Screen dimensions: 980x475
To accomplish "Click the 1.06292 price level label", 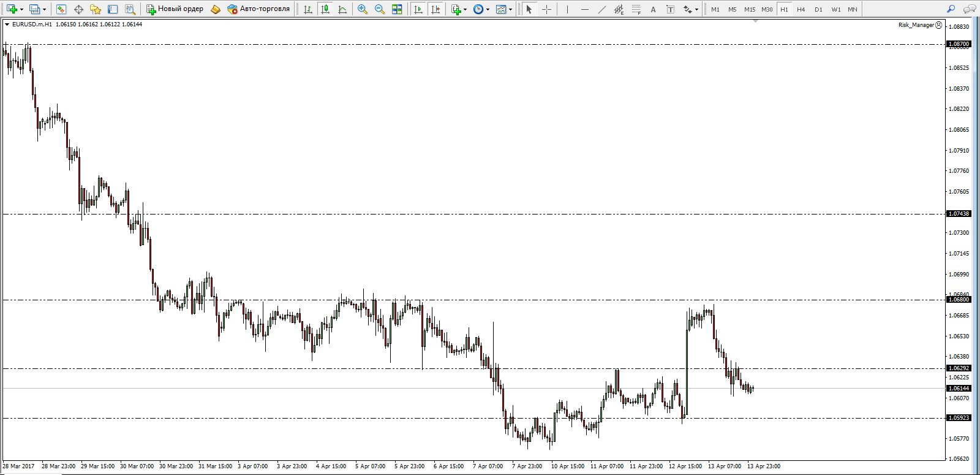I will click(x=959, y=368).
